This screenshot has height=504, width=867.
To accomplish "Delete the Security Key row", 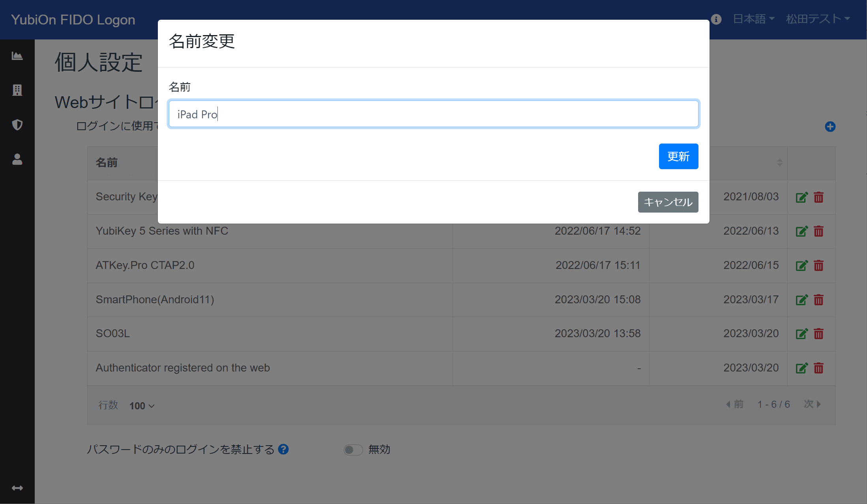I will (819, 197).
